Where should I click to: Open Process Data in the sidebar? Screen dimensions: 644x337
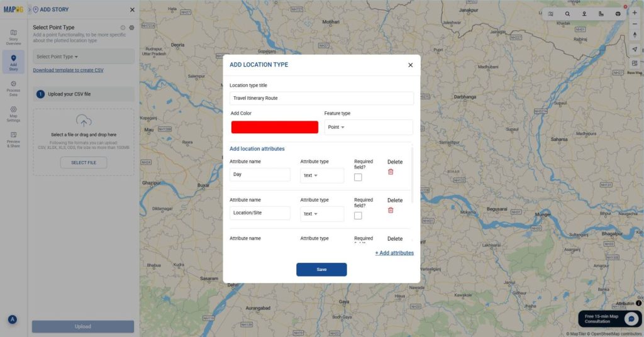13,88
